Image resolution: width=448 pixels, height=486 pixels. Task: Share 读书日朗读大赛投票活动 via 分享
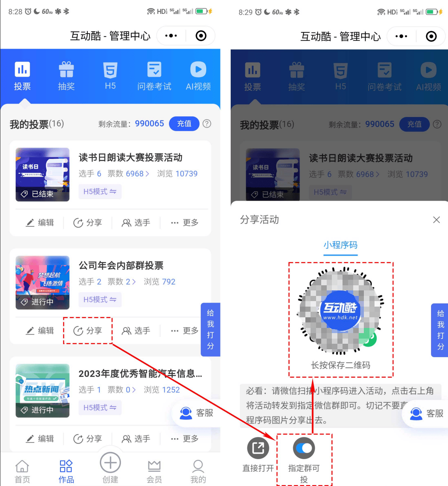tap(88, 223)
